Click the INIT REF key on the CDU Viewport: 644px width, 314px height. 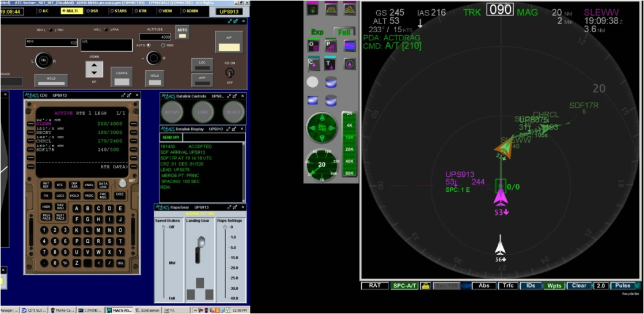point(47,185)
